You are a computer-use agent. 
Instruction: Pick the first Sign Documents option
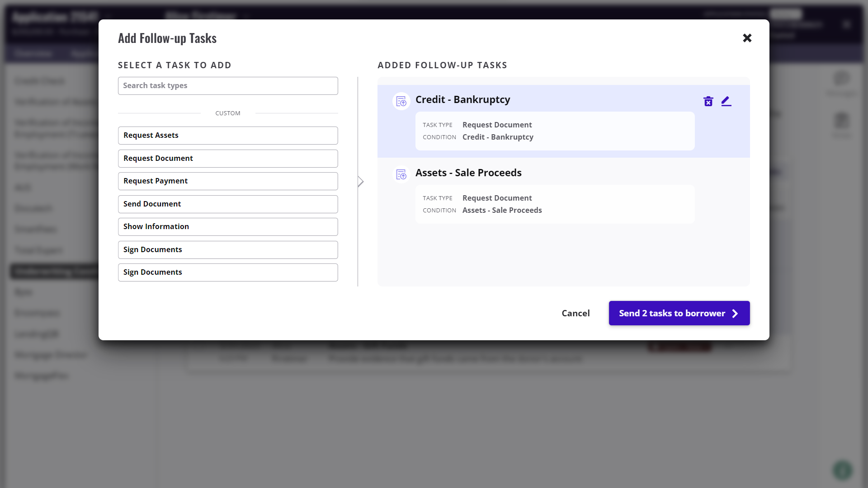(x=228, y=250)
